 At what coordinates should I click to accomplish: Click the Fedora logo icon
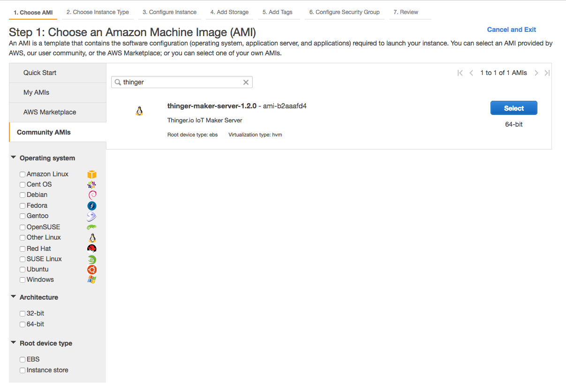click(92, 206)
